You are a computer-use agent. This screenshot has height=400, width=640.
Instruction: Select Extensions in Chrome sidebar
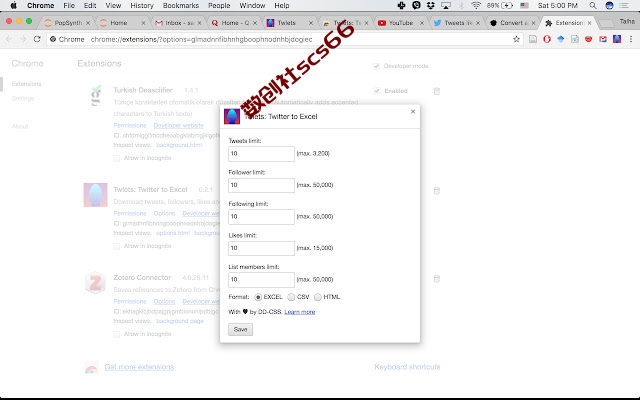point(27,84)
